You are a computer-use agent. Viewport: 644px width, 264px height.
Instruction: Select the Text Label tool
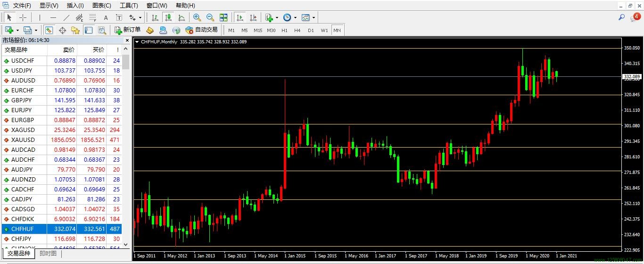(119, 17)
